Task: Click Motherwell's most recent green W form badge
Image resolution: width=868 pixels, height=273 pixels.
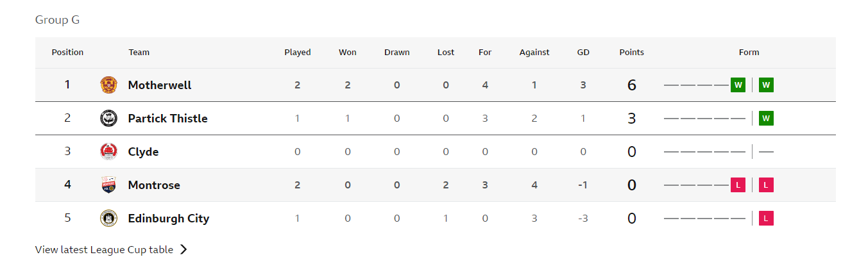Action: (x=766, y=85)
